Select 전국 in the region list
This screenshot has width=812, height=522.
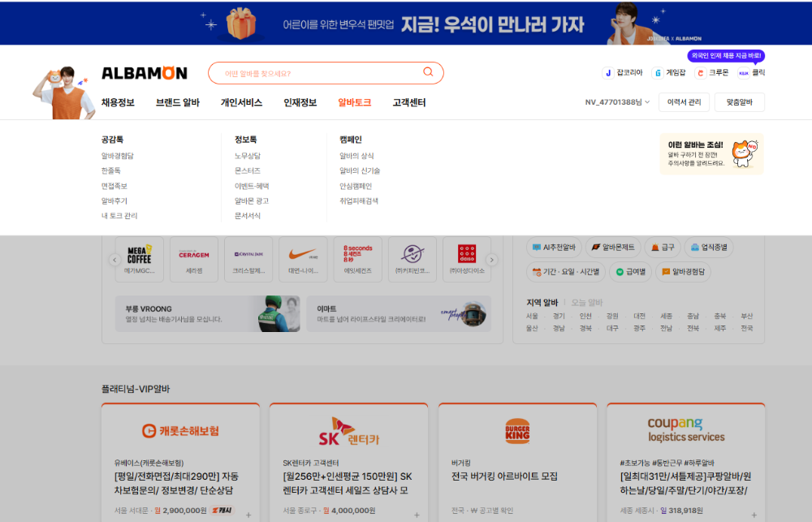[747, 328]
